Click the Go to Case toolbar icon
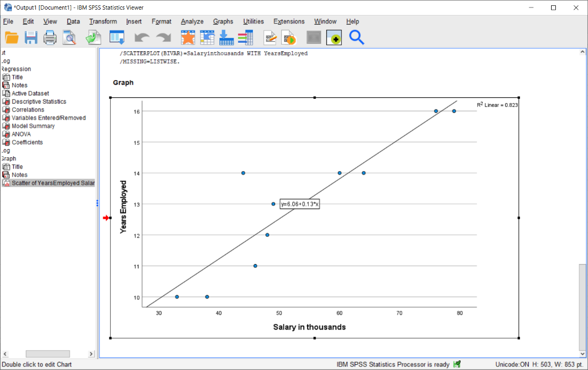Image resolution: width=588 pixels, height=370 pixels. coord(207,37)
